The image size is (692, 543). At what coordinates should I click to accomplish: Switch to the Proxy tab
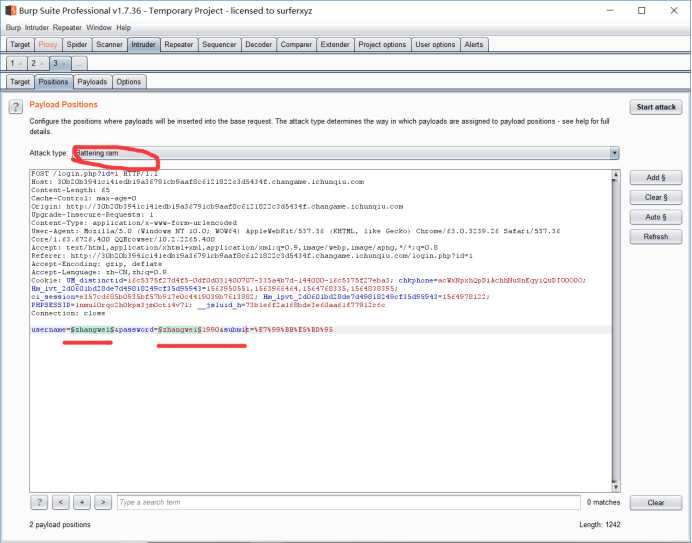point(48,45)
